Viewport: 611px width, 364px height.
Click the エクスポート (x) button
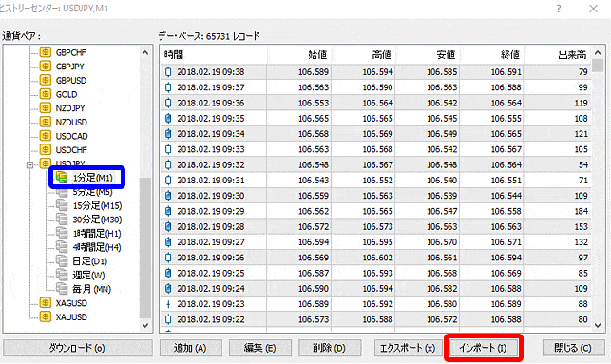point(408,348)
